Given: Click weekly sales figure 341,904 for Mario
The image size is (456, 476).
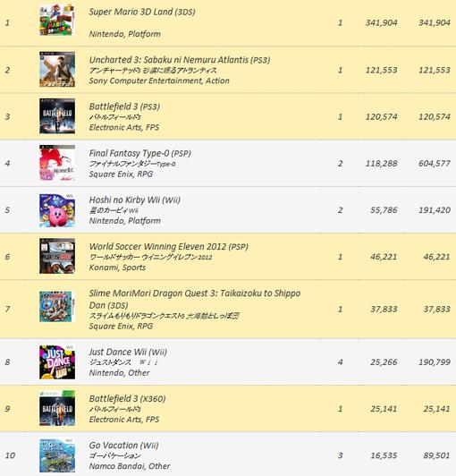Looking at the screenshot, I should coord(382,22).
